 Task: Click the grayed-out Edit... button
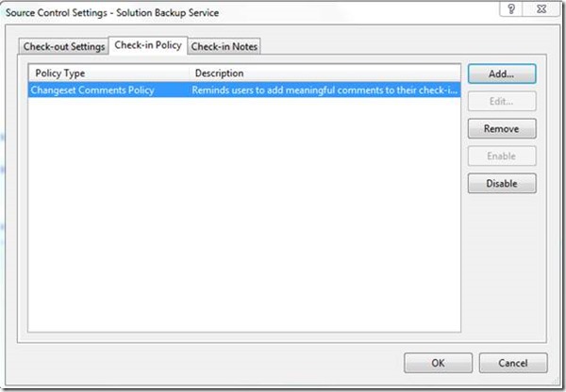pos(502,102)
